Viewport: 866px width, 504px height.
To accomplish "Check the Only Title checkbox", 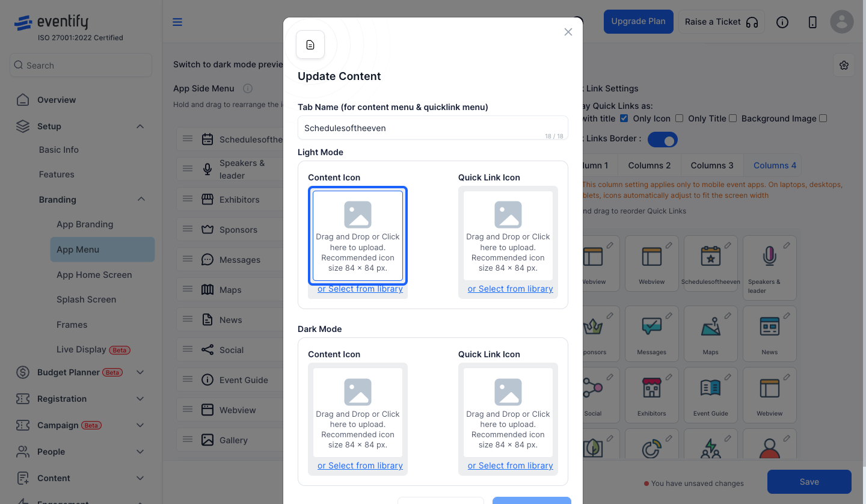I will coord(733,118).
